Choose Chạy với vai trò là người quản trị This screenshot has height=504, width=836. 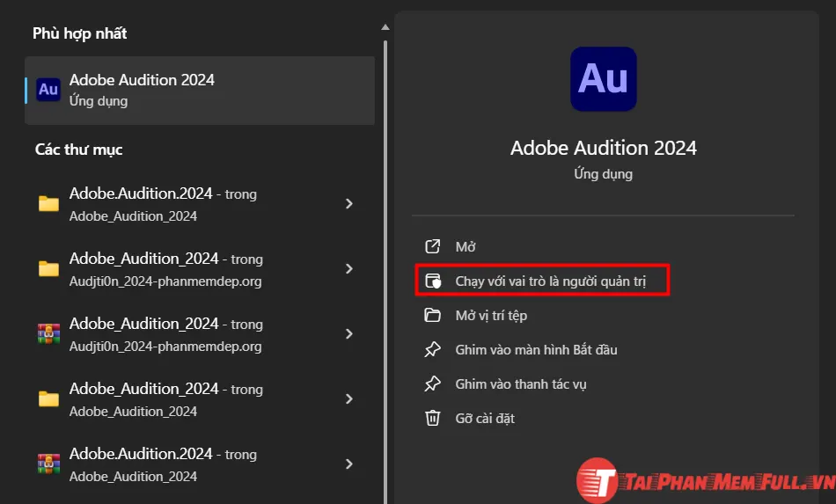click(x=550, y=281)
